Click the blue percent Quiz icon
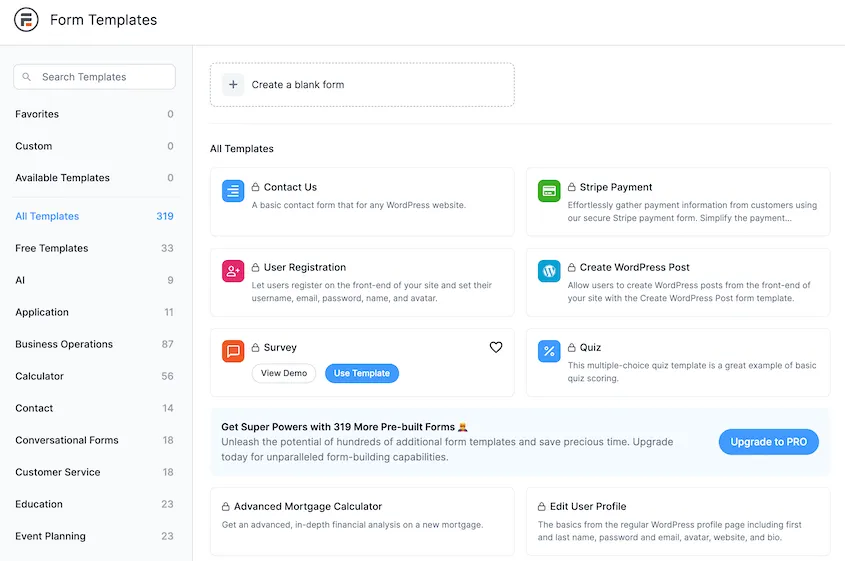Viewport: 845px width, 561px height. point(549,351)
